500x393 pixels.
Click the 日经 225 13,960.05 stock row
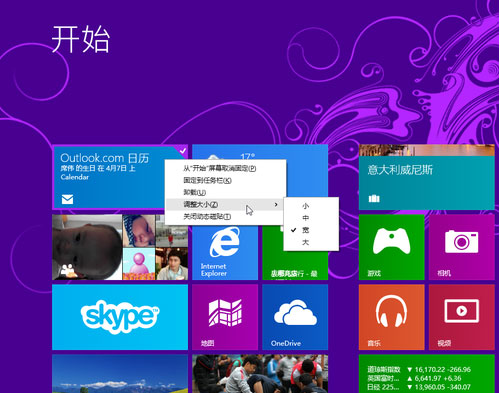419,387
